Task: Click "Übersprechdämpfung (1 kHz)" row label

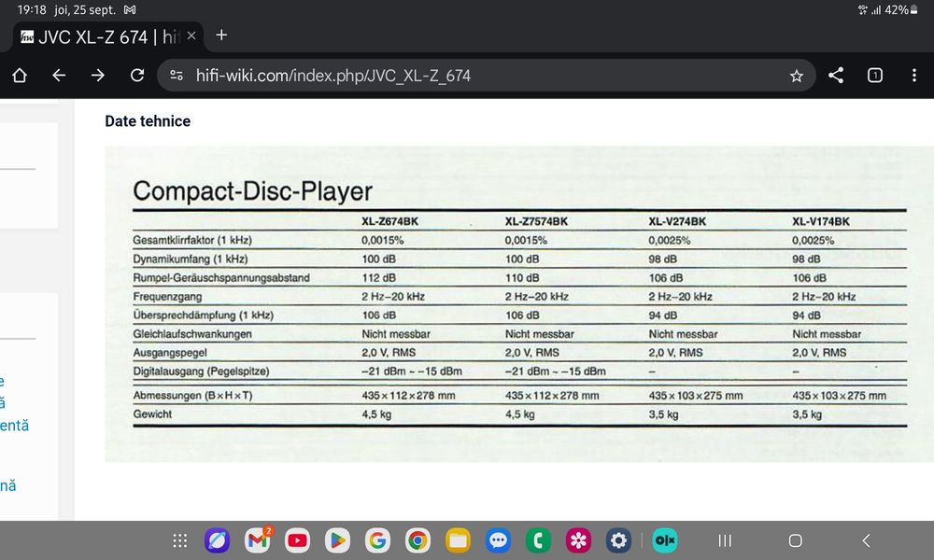Action: (x=203, y=315)
